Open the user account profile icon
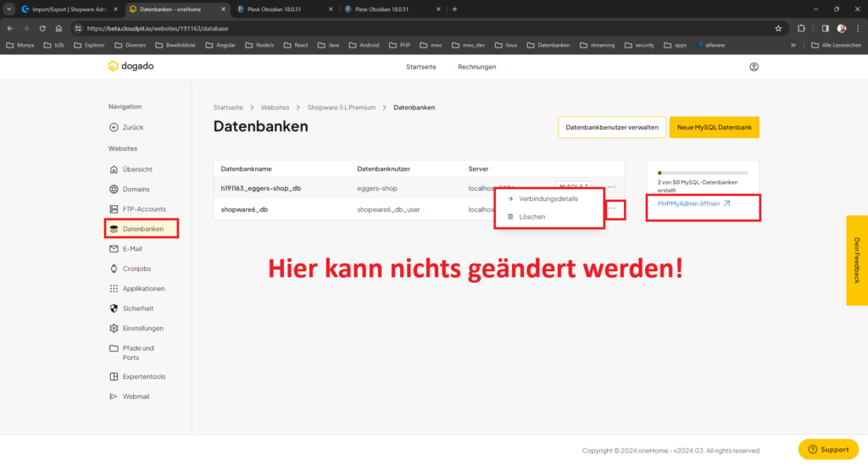This screenshot has height=466, width=868. pos(754,67)
